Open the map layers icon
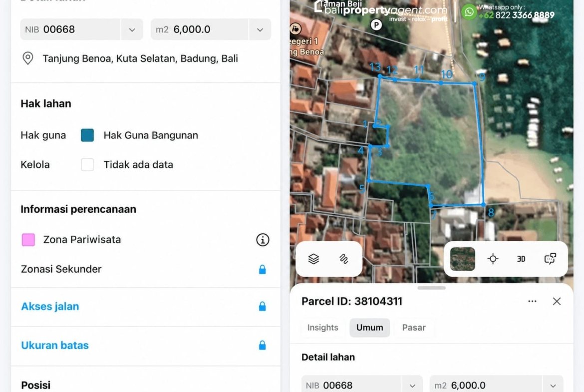584x392 pixels. (x=313, y=259)
